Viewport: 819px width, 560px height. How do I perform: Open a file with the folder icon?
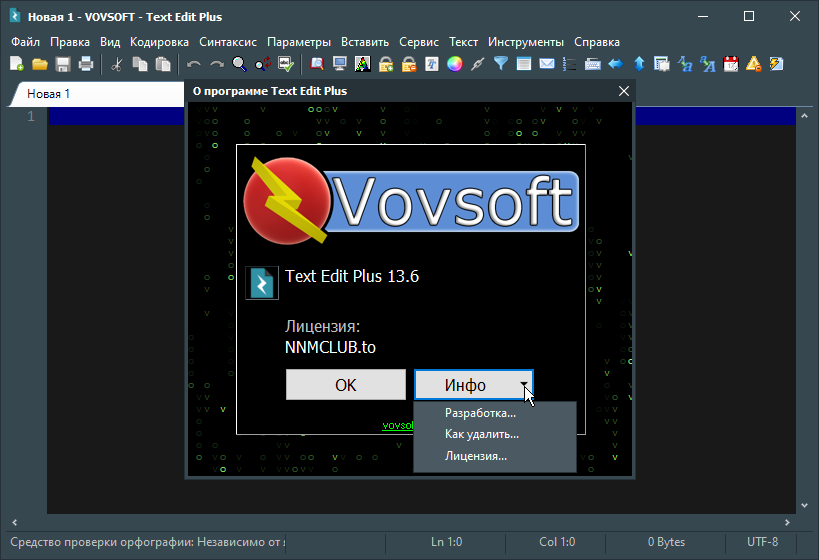point(40,64)
